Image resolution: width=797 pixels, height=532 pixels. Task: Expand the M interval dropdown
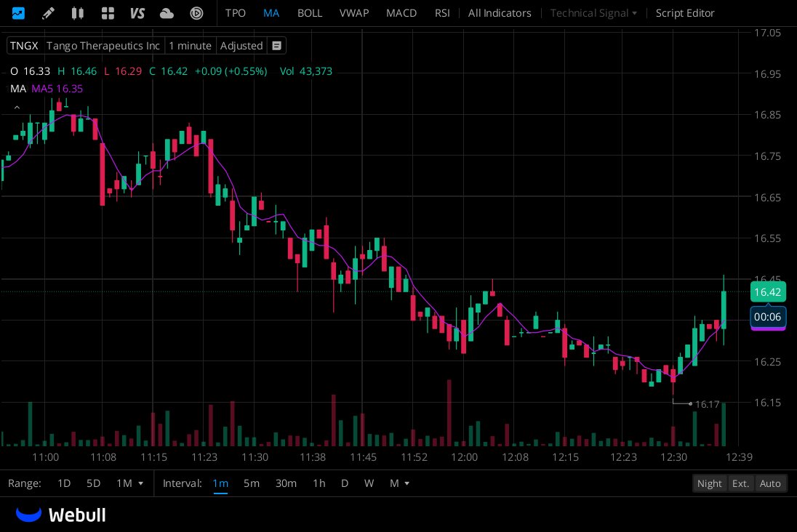click(x=399, y=483)
